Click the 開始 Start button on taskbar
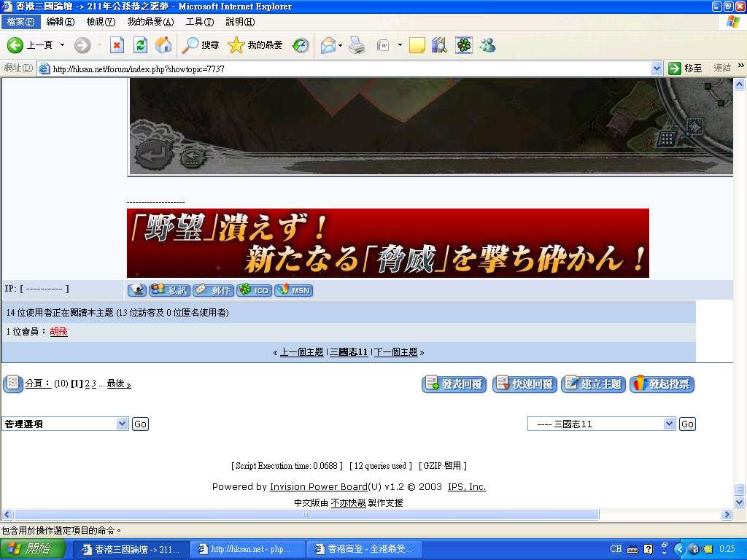747x560 pixels. (x=32, y=549)
